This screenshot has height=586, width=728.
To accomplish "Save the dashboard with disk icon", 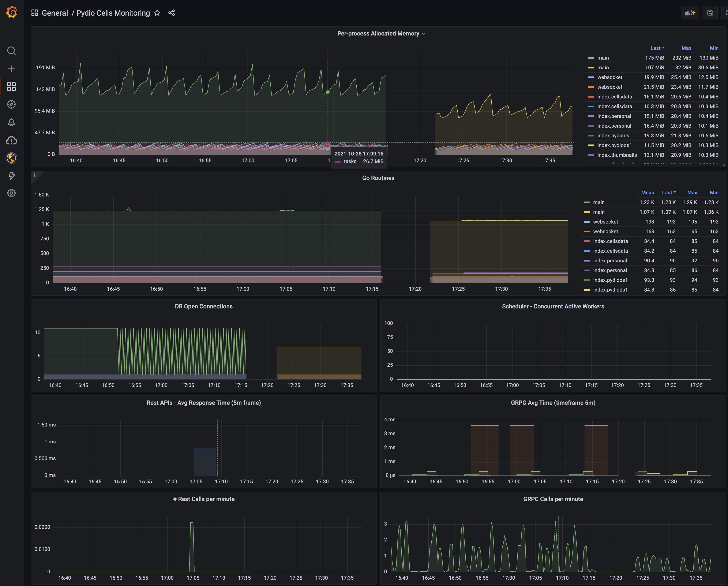I will tap(710, 13).
